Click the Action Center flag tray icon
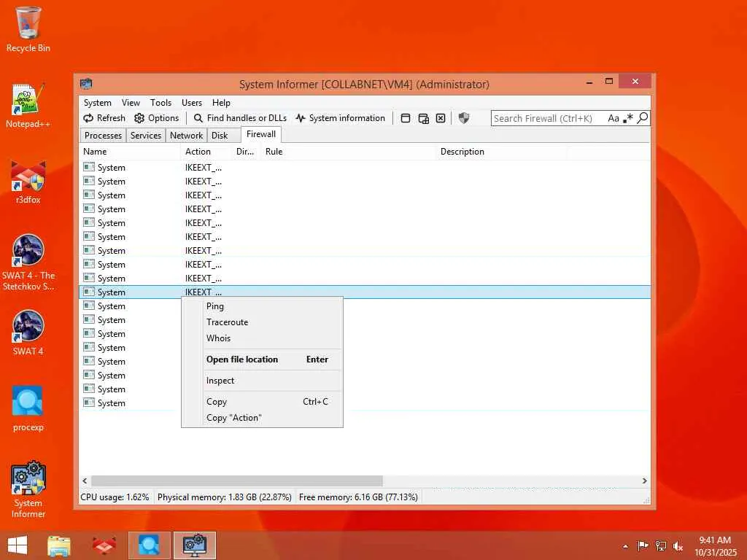The image size is (747, 560). pyautogui.click(x=643, y=545)
